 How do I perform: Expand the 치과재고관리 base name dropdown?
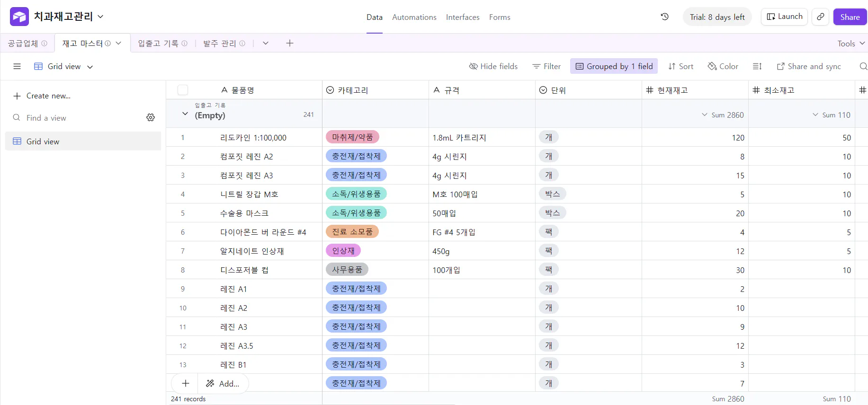[100, 17]
